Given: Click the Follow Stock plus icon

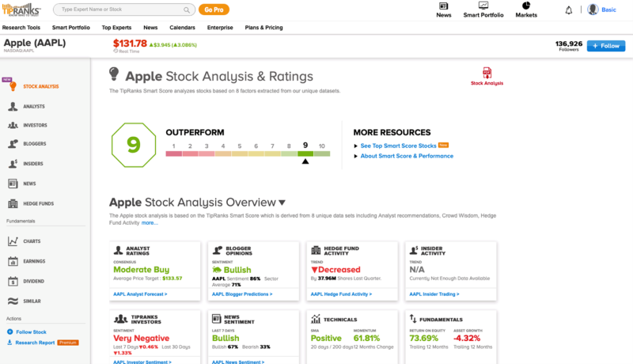Looking at the screenshot, I should 9,332.
